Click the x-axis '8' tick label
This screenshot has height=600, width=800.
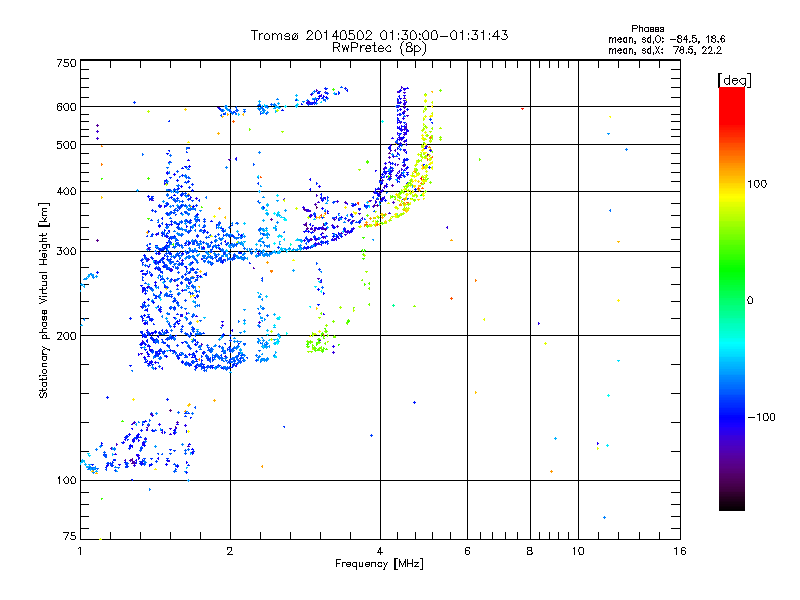(530, 551)
